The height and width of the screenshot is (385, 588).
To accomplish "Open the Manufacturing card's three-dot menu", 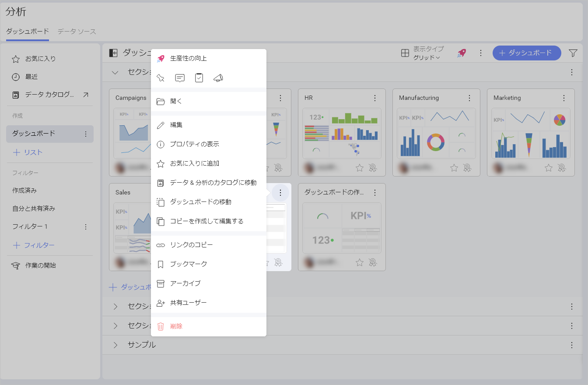I will [x=469, y=98].
